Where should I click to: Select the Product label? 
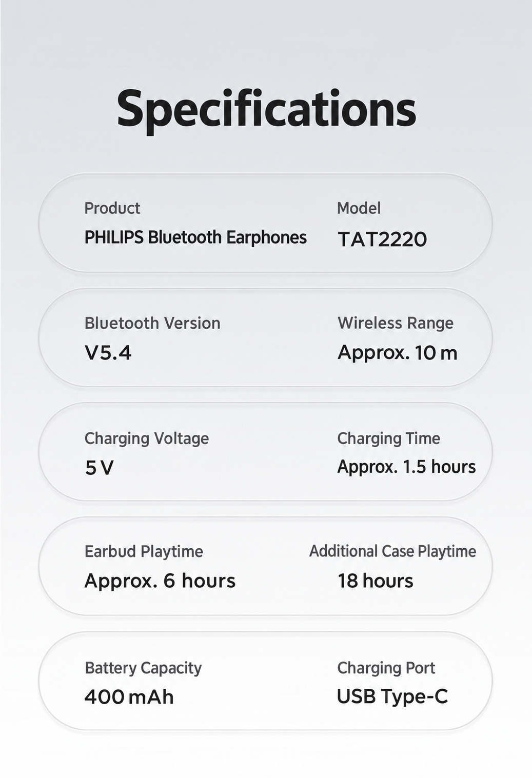coord(112,208)
